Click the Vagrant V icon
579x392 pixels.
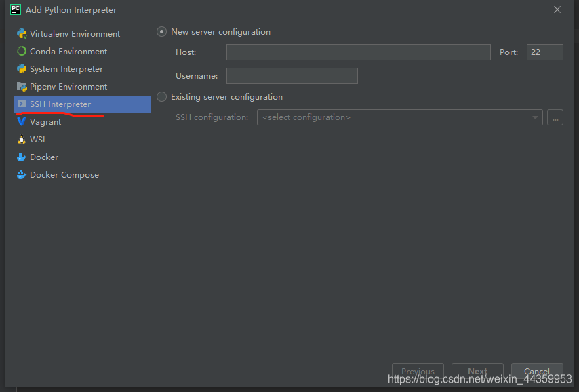tap(22, 121)
